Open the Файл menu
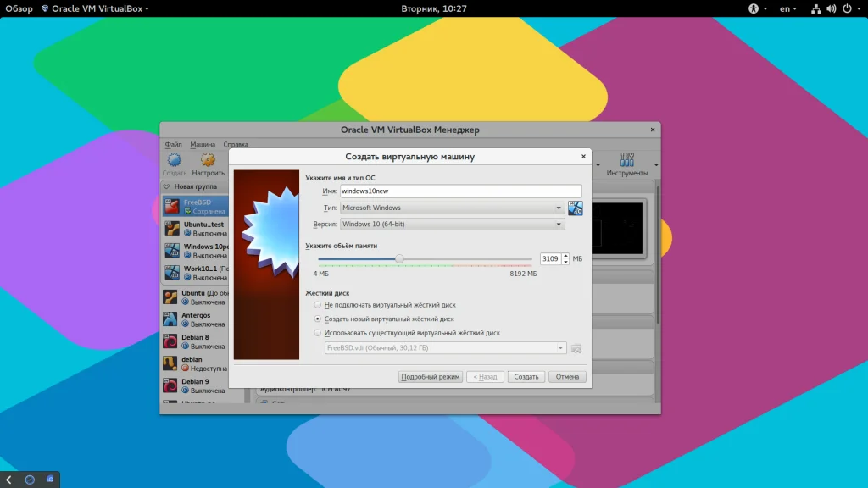The height and width of the screenshot is (488, 868). point(174,144)
